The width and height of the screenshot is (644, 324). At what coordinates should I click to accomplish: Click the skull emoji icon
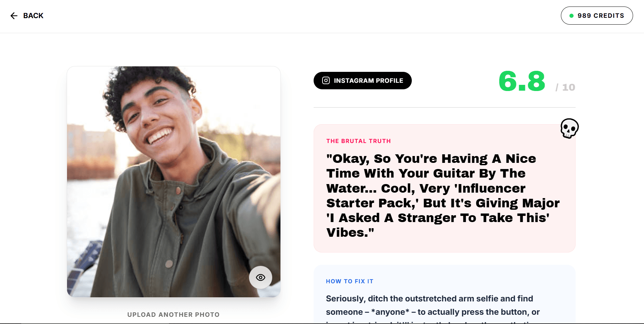click(569, 128)
